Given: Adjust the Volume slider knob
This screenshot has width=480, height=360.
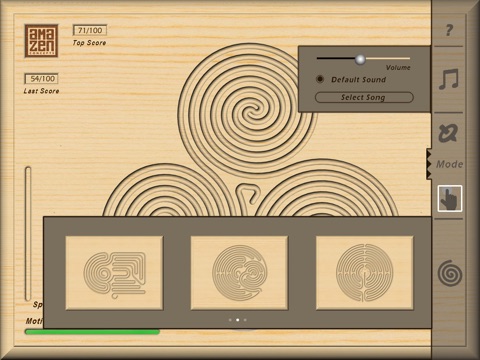Looking at the screenshot, I should 360,59.
